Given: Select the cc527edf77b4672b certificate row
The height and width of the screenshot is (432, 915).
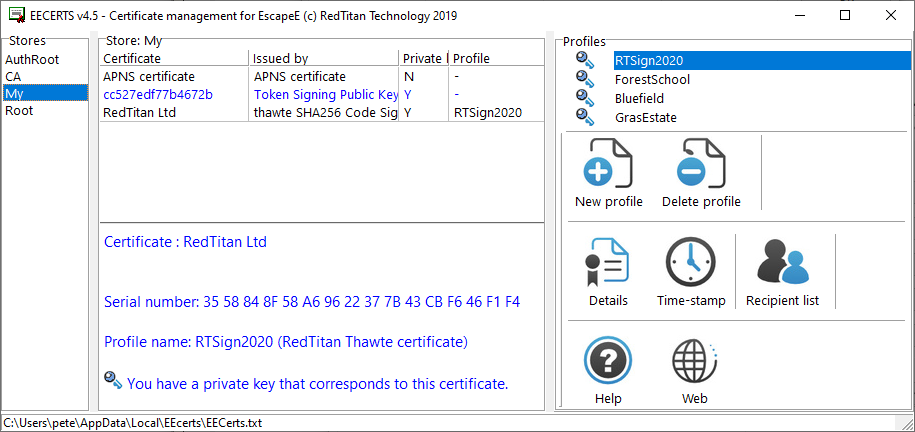Looking at the screenshot, I should pos(322,95).
